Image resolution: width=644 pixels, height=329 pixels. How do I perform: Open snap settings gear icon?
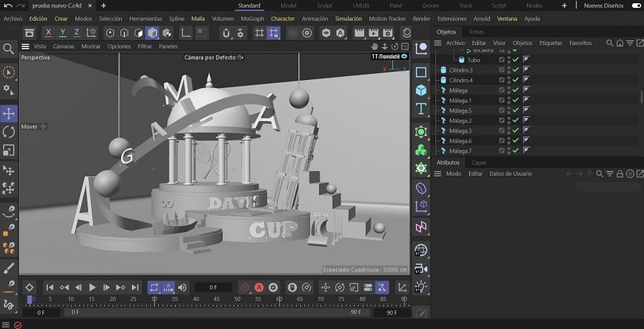pyautogui.click(x=240, y=33)
